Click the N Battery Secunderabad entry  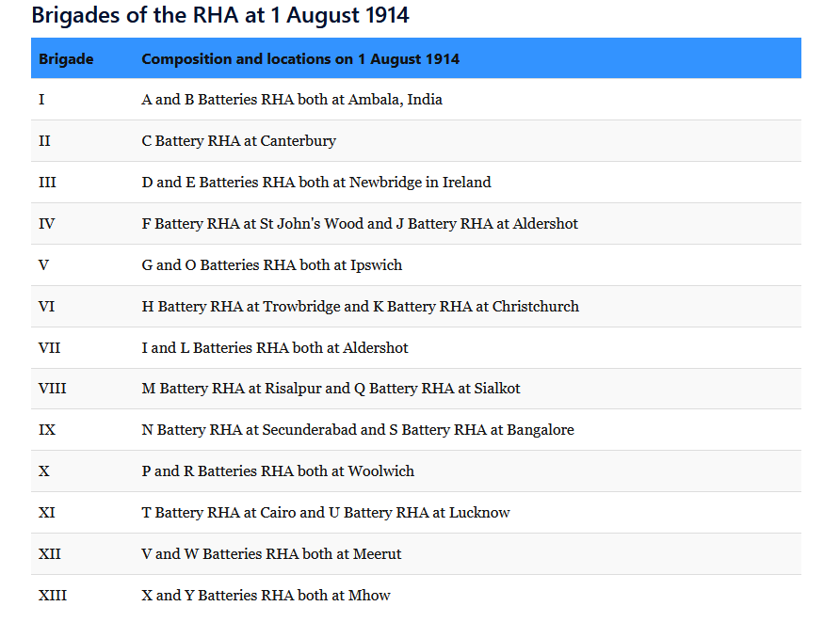coord(358,430)
